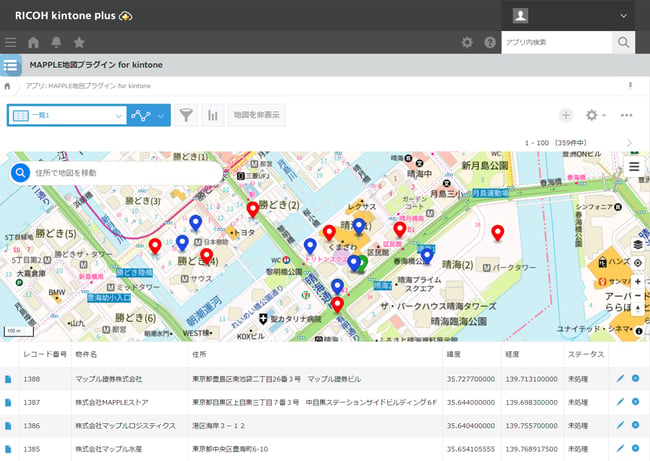Click the アプリ内検索 search field
Screen dimensions: 650x461
pos(557,42)
